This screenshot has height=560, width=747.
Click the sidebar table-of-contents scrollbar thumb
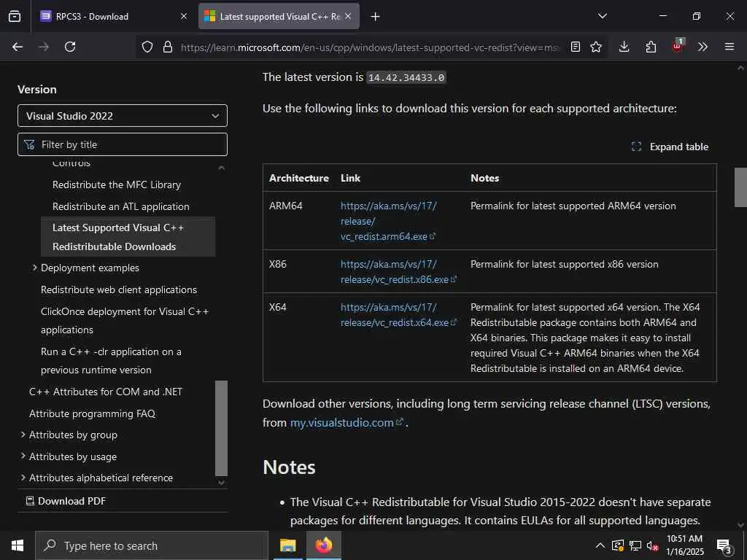[222, 428]
